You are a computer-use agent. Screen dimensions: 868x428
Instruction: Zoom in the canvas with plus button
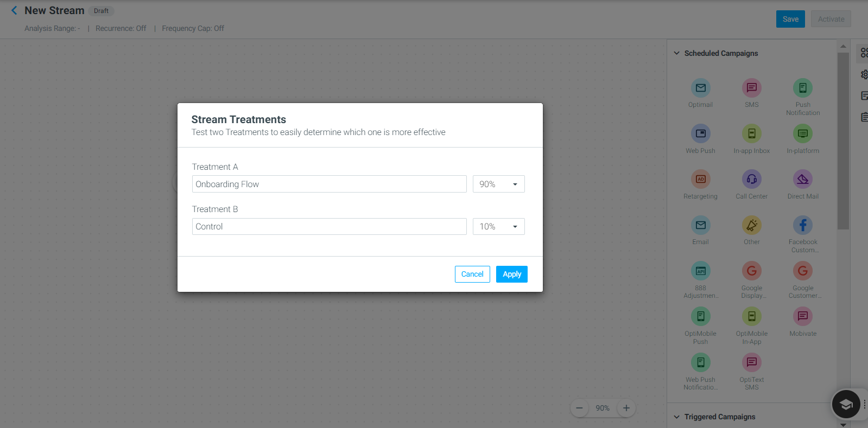point(626,408)
